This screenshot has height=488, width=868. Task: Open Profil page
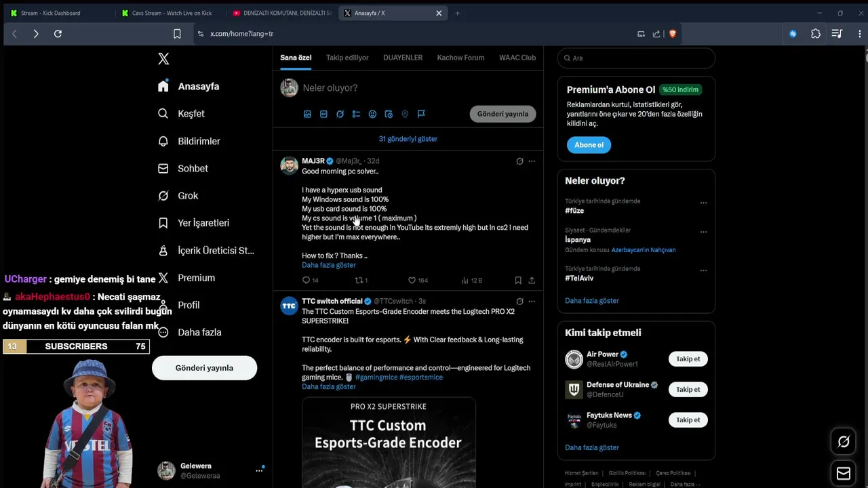coord(178,305)
